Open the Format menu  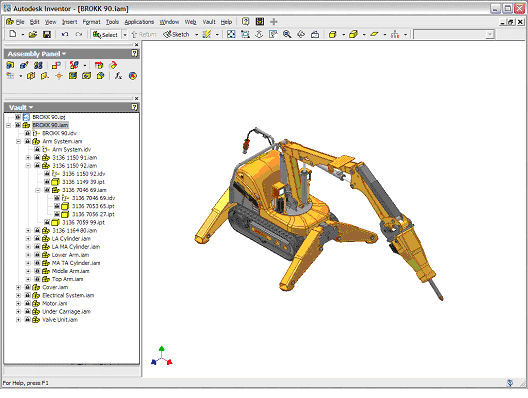coord(91,22)
